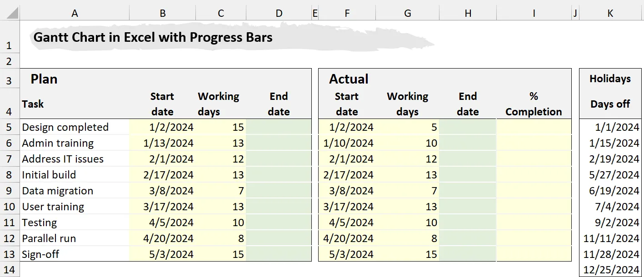644x277 pixels.
Task: Click the % Completion column heading
Action: click(x=534, y=104)
